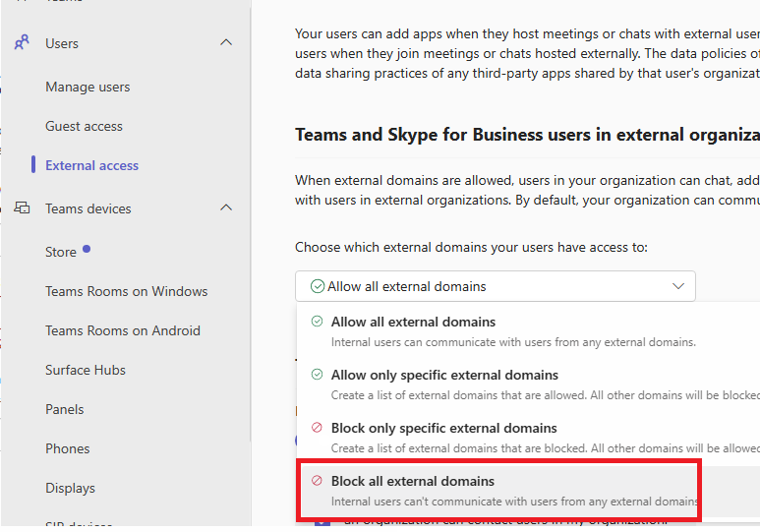Open Guest access page

84,126
